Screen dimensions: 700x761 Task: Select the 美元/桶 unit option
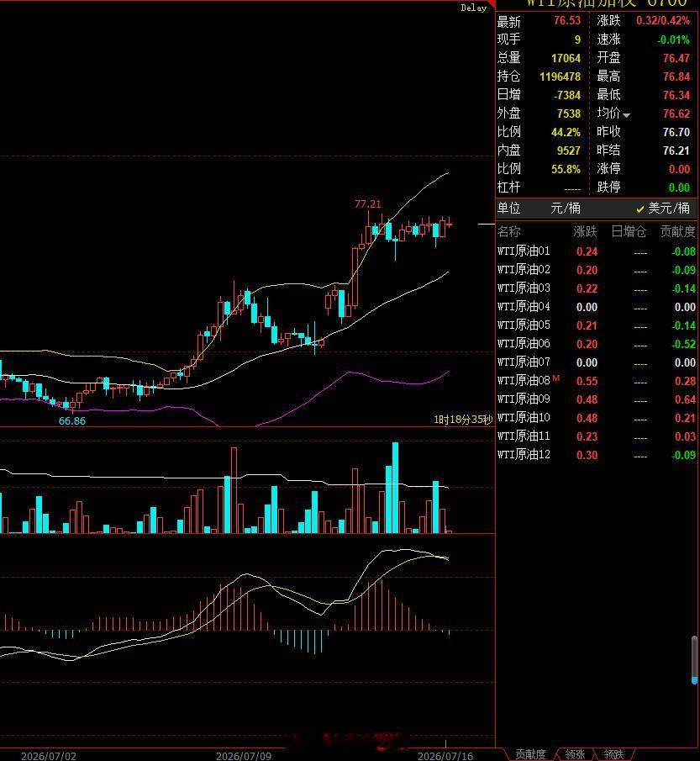tap(663, 209)
